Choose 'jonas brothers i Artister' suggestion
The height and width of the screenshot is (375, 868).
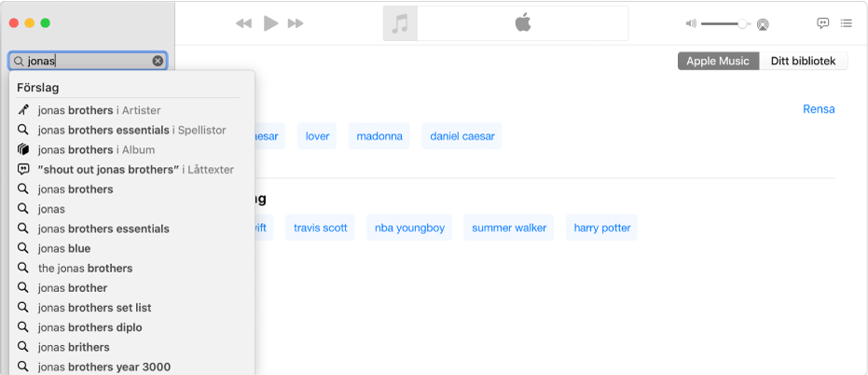pyautogui.click(x=99, y=110)
